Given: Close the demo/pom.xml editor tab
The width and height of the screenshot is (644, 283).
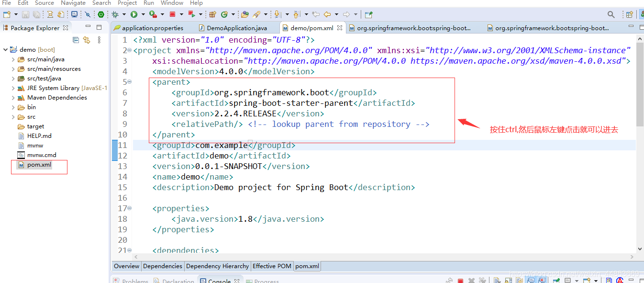Looking at the screenshot, I should (340, 28).
